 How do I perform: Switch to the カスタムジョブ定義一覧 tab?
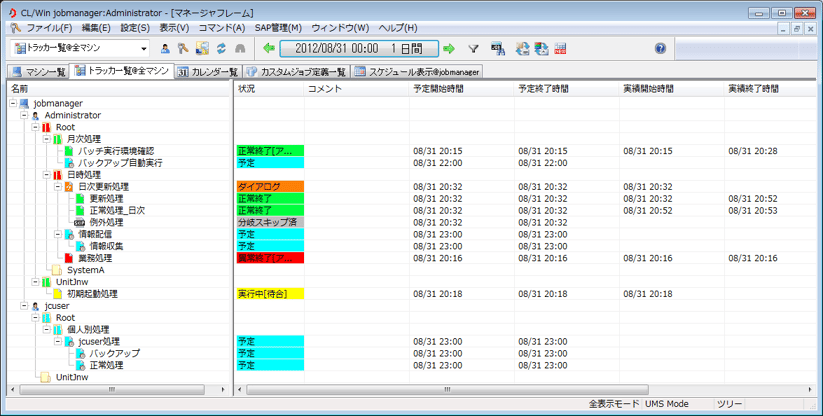pos(297,72)
